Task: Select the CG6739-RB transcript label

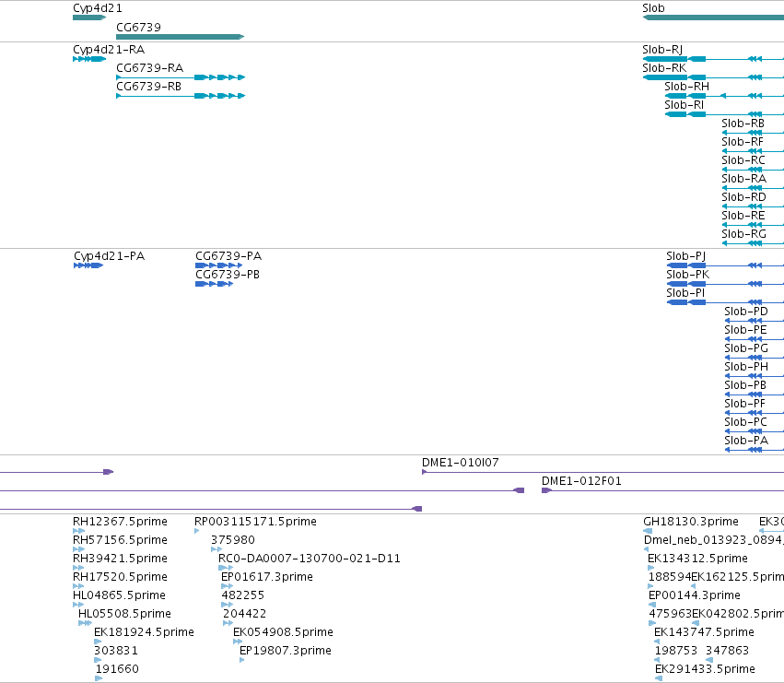Action: 148,87
